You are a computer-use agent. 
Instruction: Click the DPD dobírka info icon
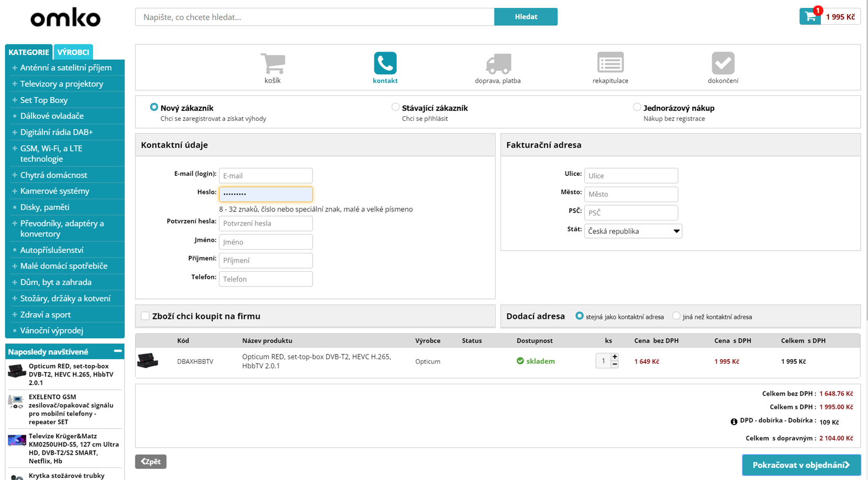[x=734, y=421]
